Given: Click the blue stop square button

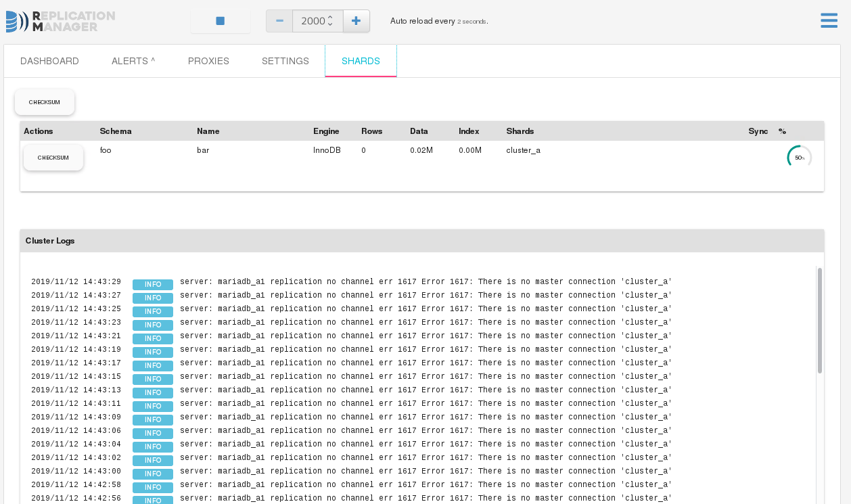Looking at the screenshot, I should [x=221, y=21].
